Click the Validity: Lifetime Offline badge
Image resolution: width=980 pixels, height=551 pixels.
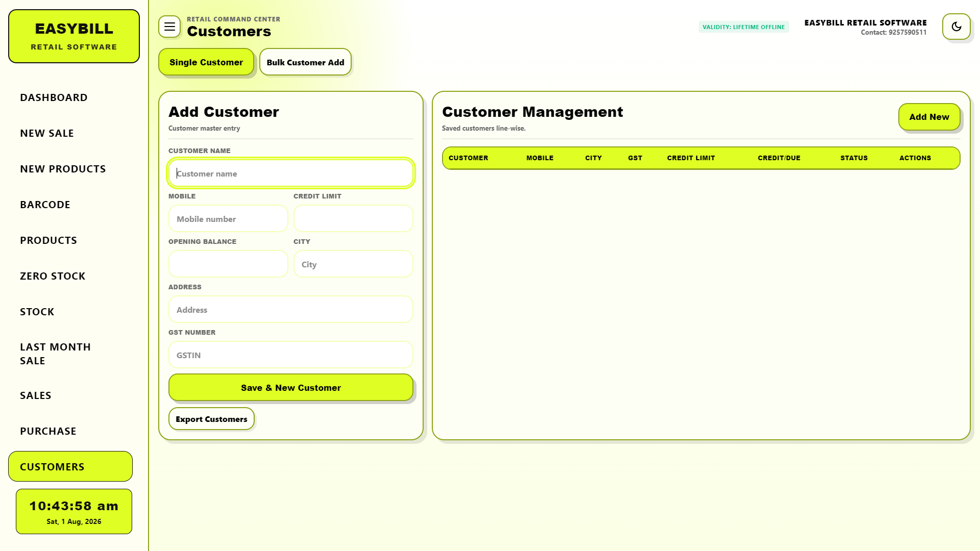(x=744, y=27)
